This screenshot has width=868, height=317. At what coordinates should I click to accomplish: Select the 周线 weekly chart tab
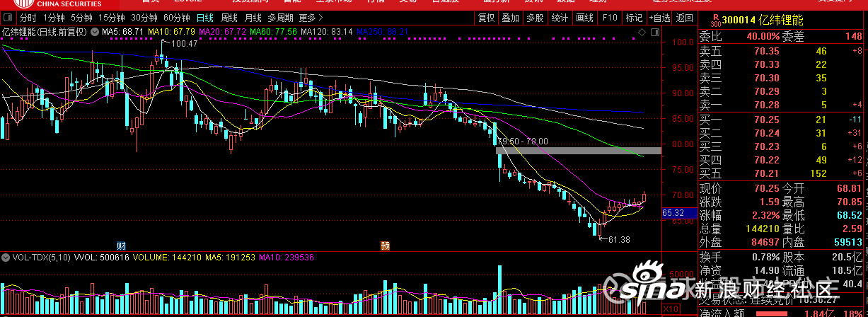(229, 18)
